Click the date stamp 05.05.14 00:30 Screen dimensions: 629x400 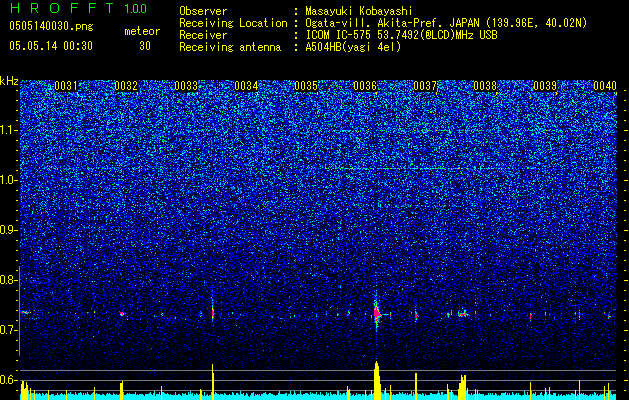tap(51, 46)
